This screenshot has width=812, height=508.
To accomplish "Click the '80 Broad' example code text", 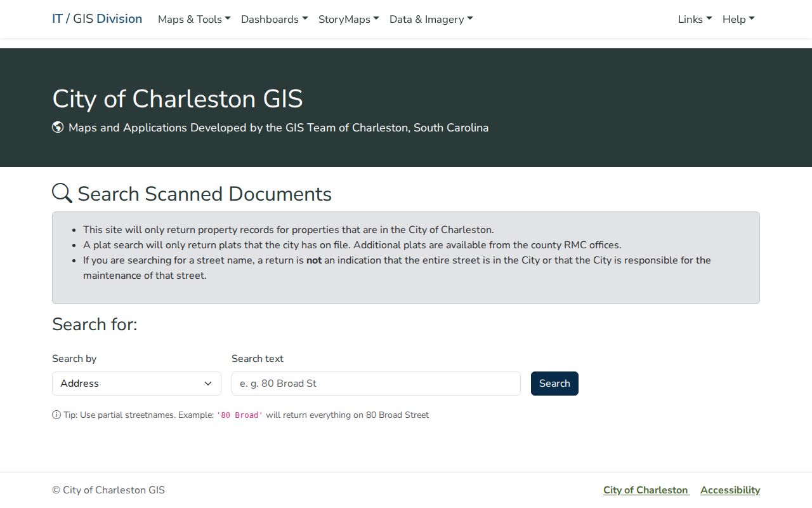I will click(240, 415).
